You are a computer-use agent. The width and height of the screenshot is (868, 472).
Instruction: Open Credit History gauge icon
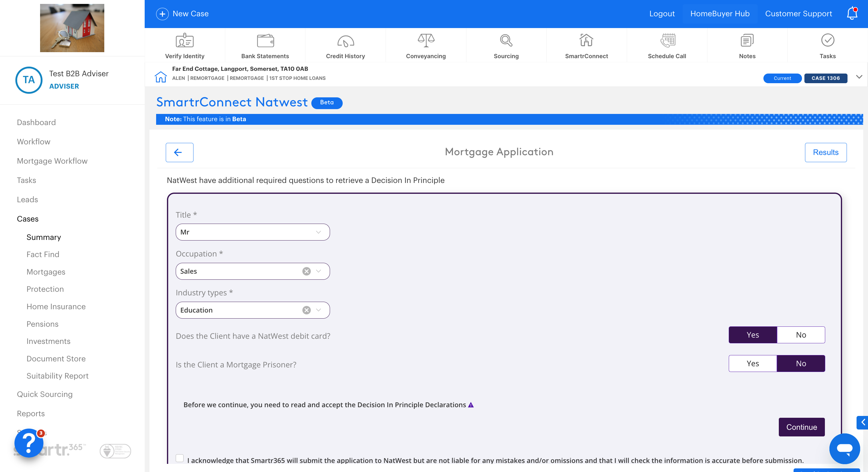point(345,41)
